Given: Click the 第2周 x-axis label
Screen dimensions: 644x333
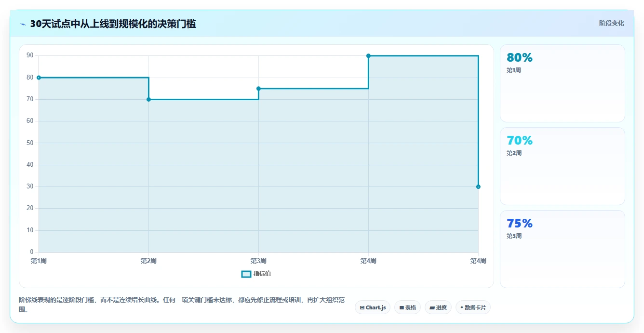Looking at the screenshot, I should point(148,261).
